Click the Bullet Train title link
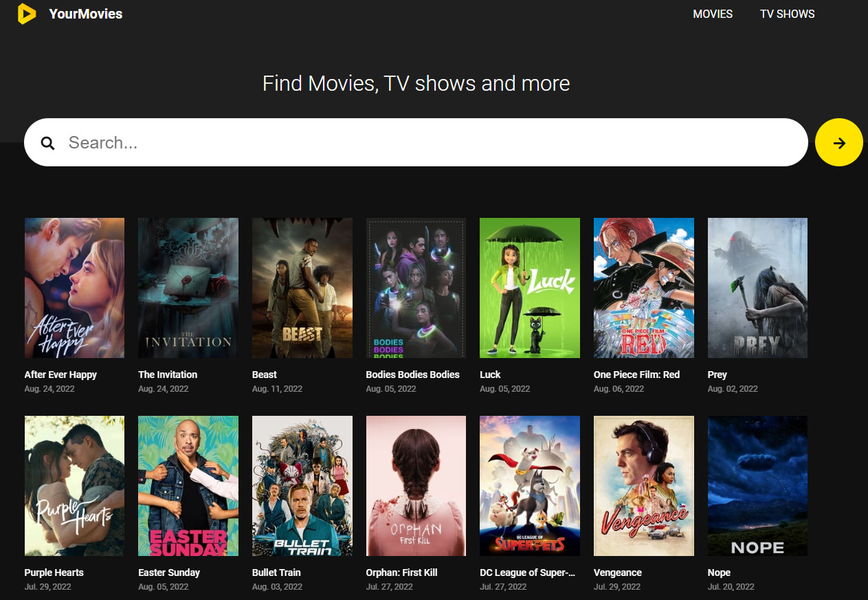868x600 pixels. tap(276, 573)
